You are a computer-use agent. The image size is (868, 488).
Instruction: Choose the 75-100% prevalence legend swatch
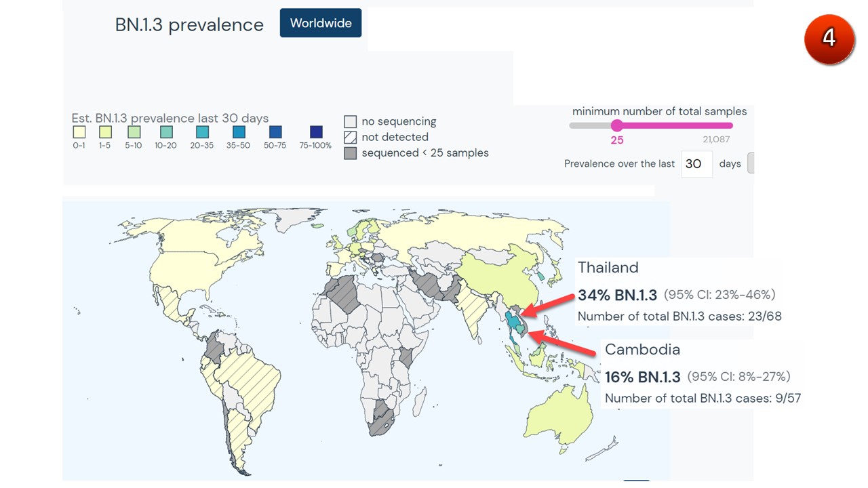pyautogui.click(x=316, y=132)
